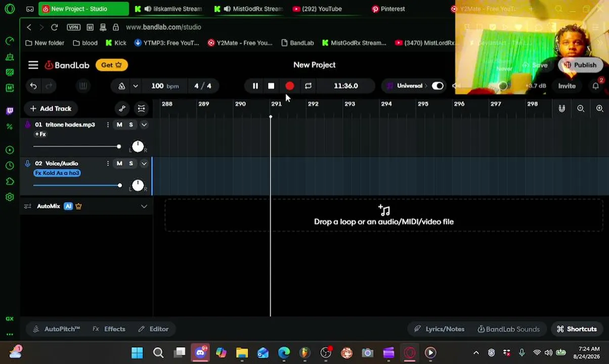Click the redo arrow icon
This screenshot has height=364, width=609.
pos(49,86)
